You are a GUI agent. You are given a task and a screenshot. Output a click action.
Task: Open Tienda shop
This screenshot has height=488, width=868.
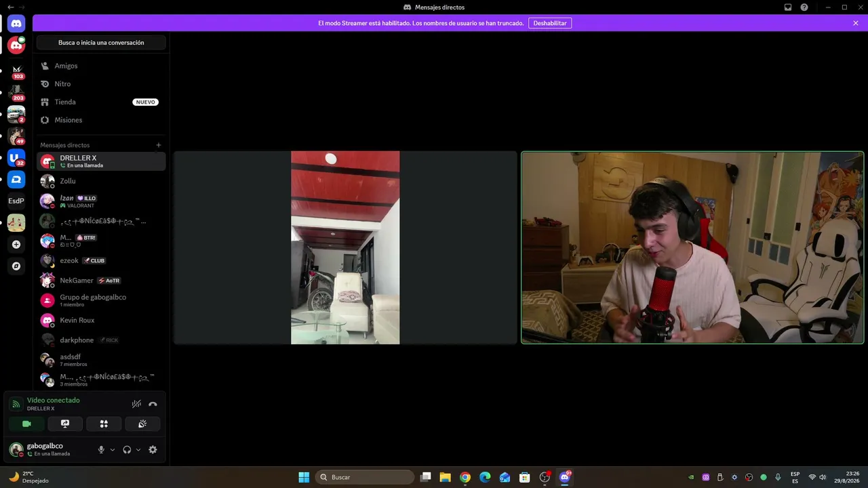[101, 102]
